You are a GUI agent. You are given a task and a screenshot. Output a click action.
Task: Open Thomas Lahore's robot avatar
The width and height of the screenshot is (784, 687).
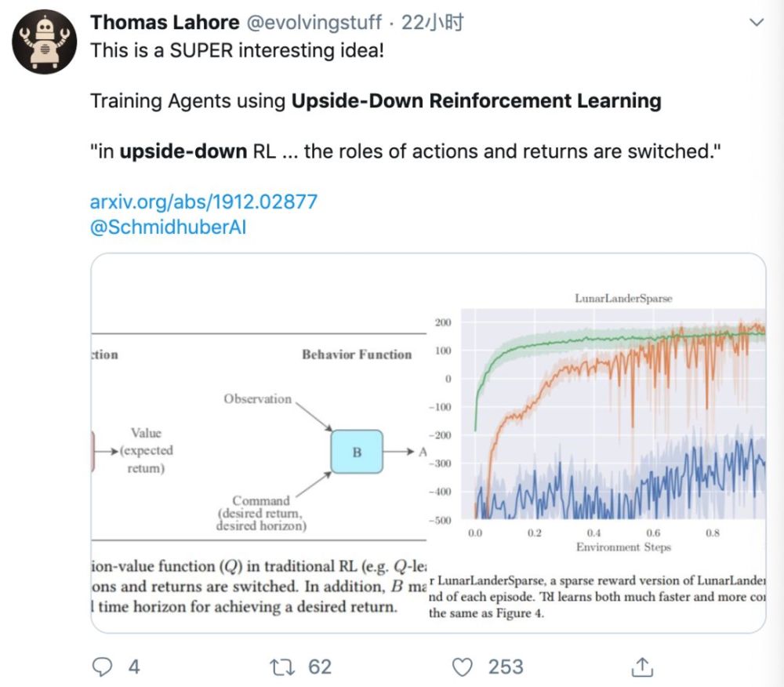[x=45, y=42]
